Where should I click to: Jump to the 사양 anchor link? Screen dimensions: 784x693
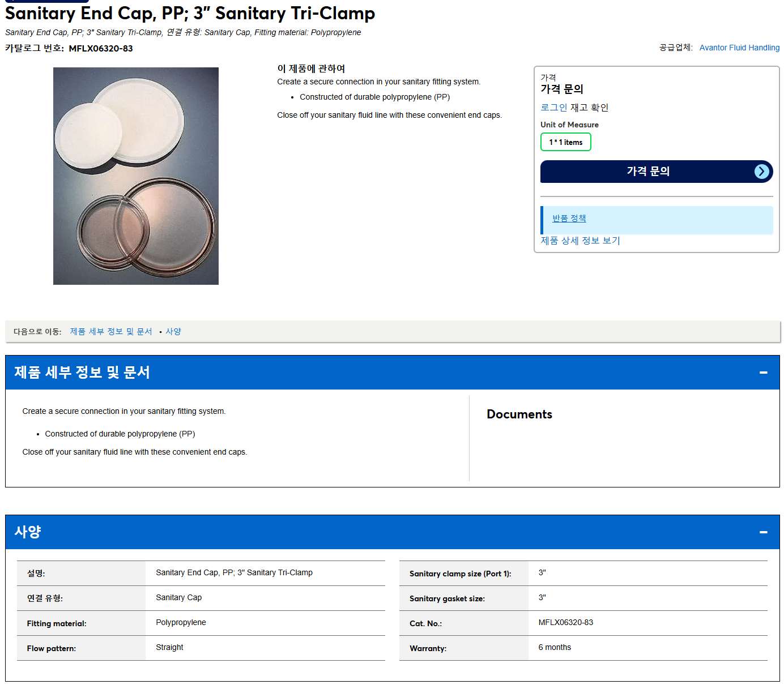click(x=173, y=332)
